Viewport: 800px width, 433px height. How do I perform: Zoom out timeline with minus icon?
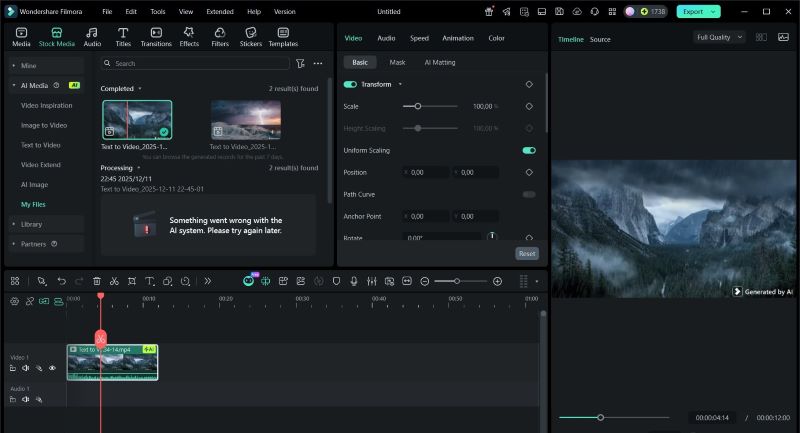pyautogui.click(x=424, y=281)
